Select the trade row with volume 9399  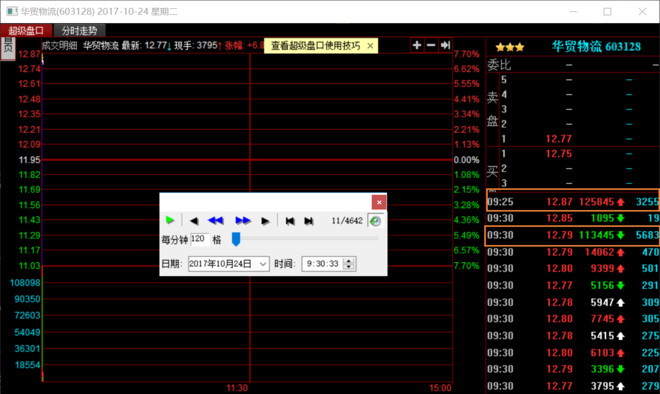(x=573, y=268)
